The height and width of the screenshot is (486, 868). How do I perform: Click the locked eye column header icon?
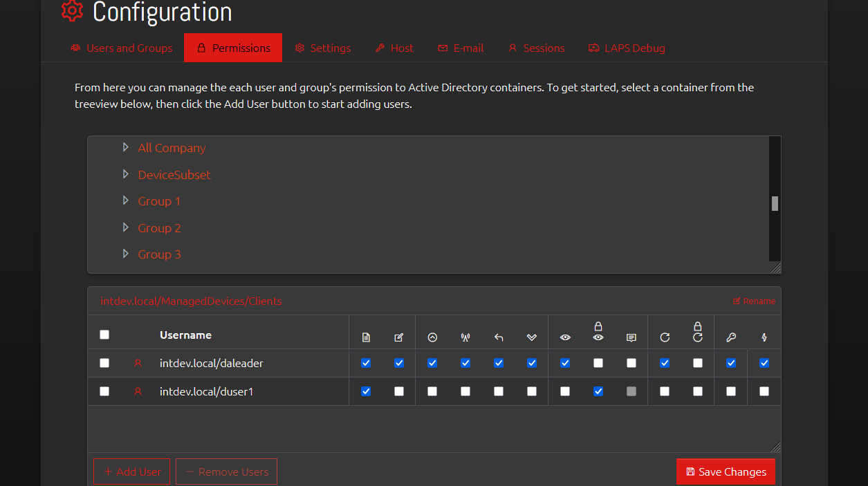tap(598, 332)
